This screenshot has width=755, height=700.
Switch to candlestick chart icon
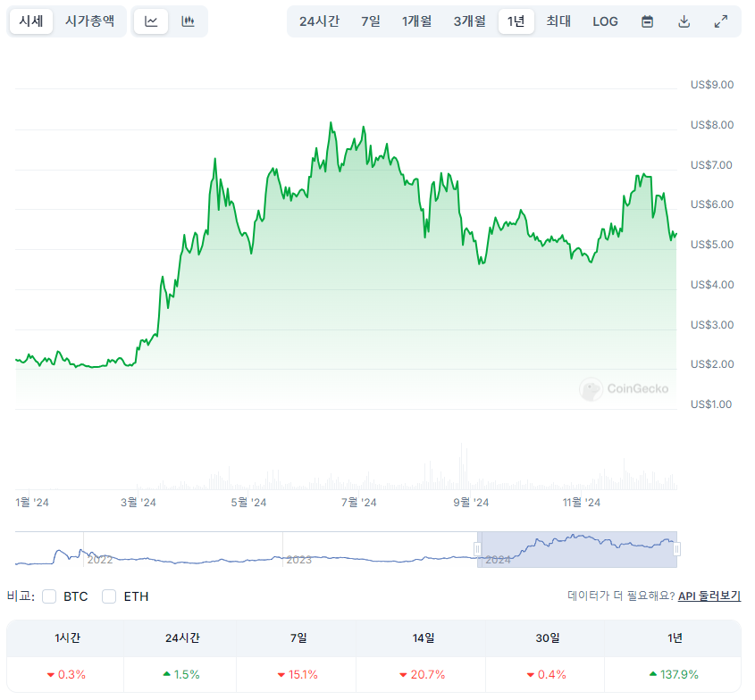tap(188, 21)
